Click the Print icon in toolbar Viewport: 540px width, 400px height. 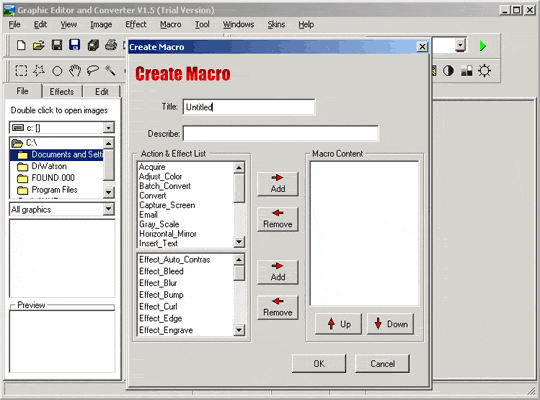click(x=111, y=45)
